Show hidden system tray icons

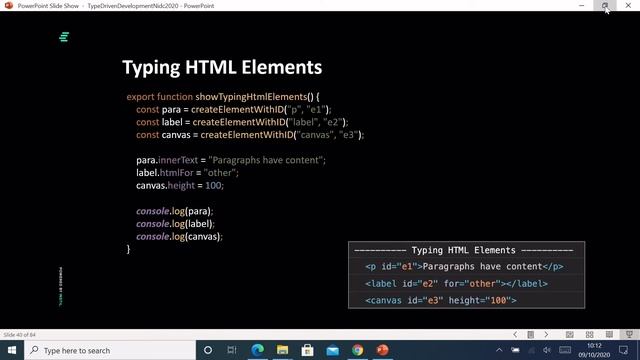coord(499,350)
